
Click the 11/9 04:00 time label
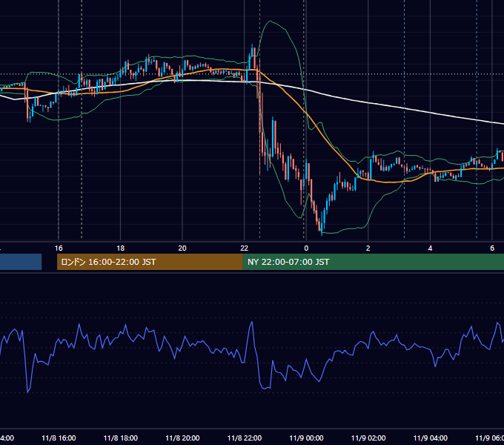tap(431, 438)
